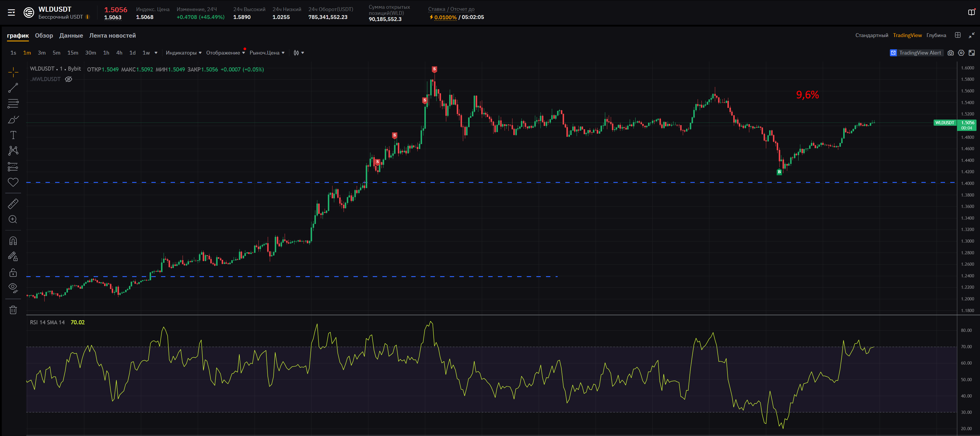Open the brush drawing tool
This screenshot has width=980, height=436.
(13, 120)
